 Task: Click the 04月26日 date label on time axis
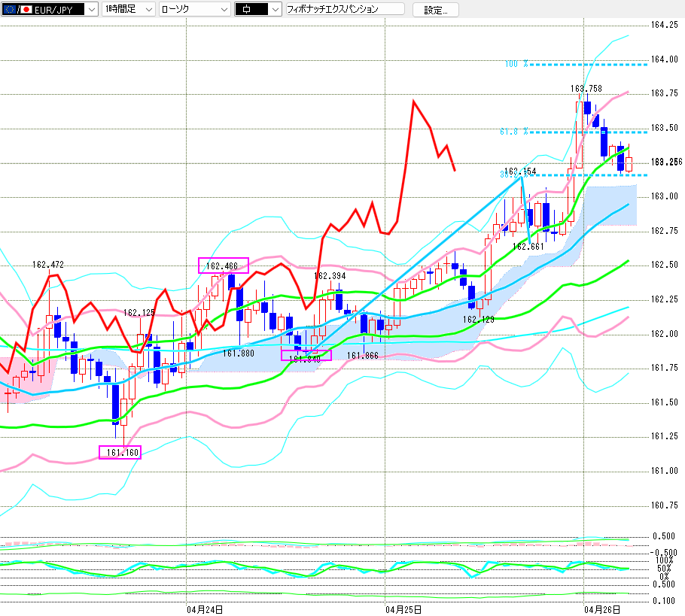point(603,608)
